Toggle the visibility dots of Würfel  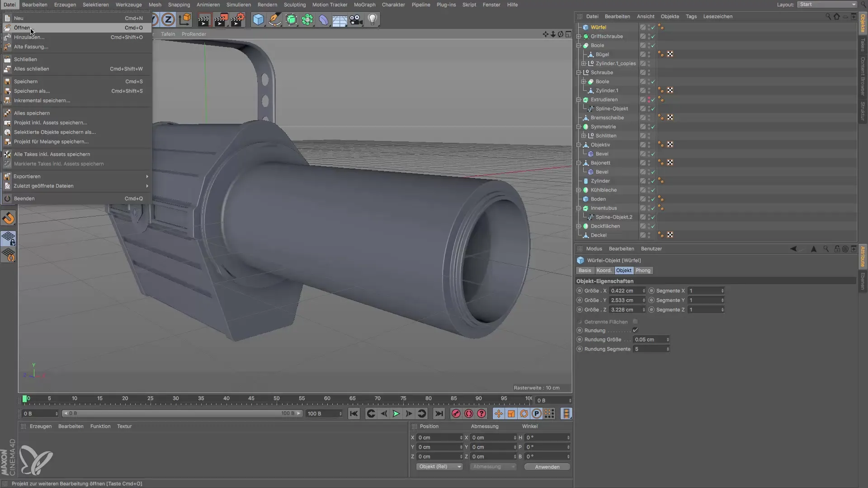[x=649, y=27]
